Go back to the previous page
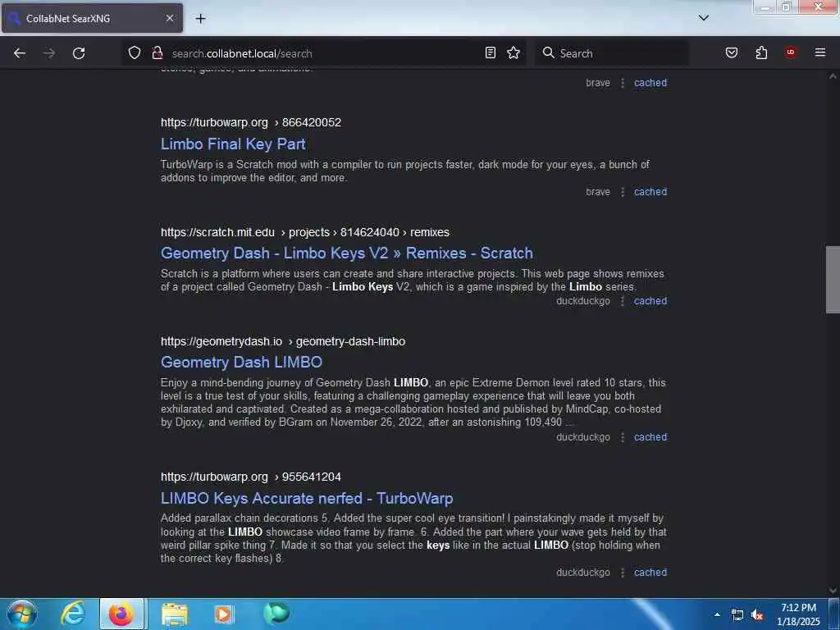This screenshot has width=840, height=630. [x=20, y=53]
